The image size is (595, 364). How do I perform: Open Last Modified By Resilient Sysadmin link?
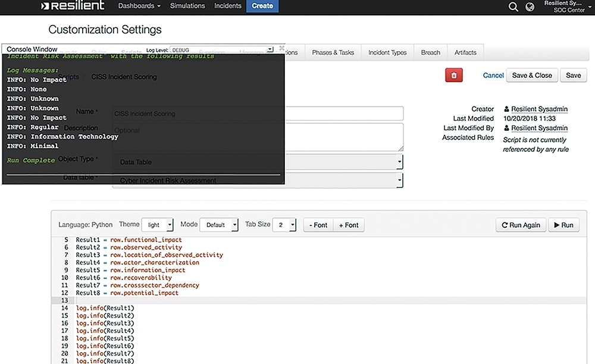coord(539,128)
